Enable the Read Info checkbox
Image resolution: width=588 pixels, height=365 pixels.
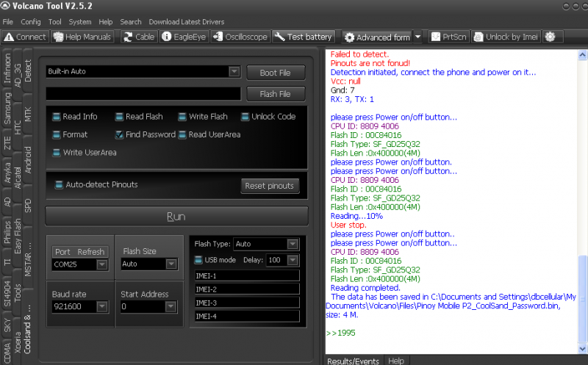pyautogui.click(x=57, y=117)
